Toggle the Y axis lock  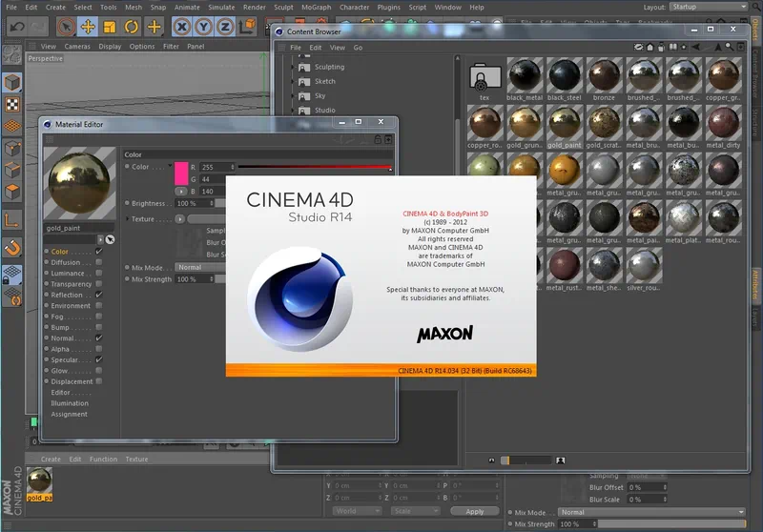(x=203, y=27)
